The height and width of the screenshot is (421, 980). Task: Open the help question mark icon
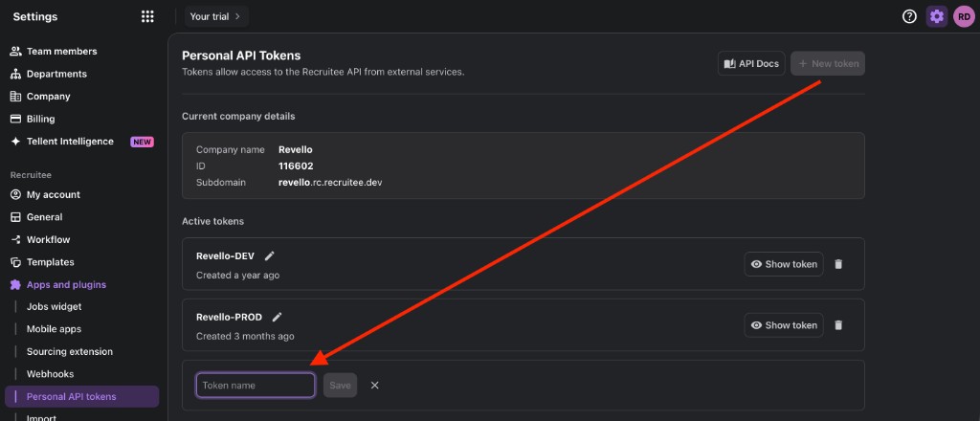(909, 17)
